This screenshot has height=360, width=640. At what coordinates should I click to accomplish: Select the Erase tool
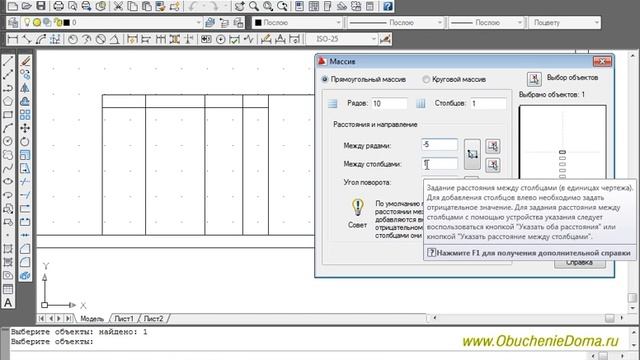click(25, 61)
